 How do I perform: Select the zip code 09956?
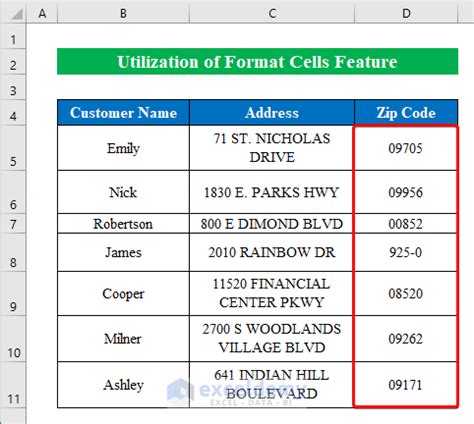point(406,192)
